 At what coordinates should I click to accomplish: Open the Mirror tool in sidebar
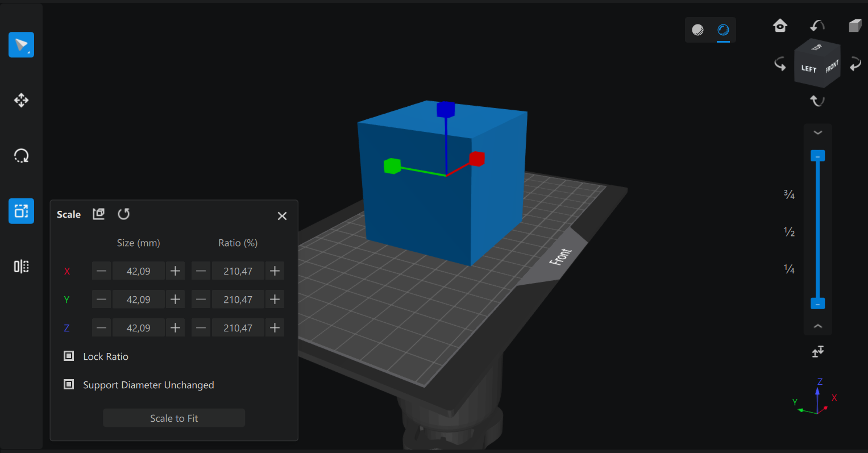[21, 267]
